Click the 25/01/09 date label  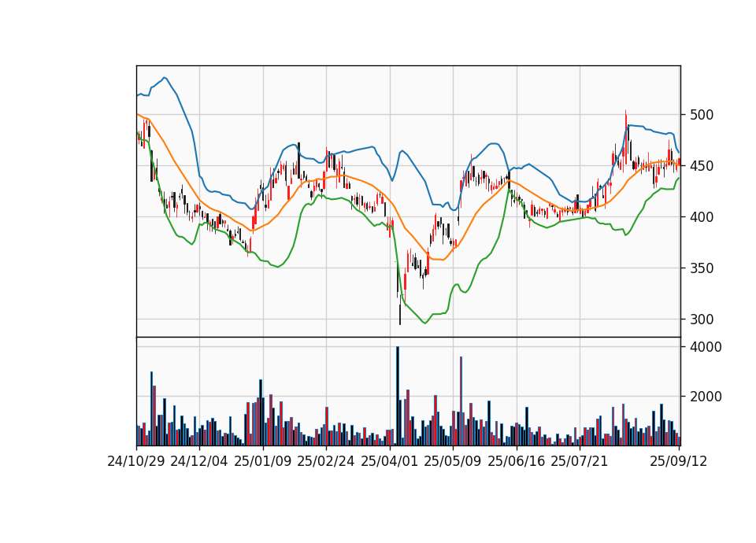pos(263,461)
